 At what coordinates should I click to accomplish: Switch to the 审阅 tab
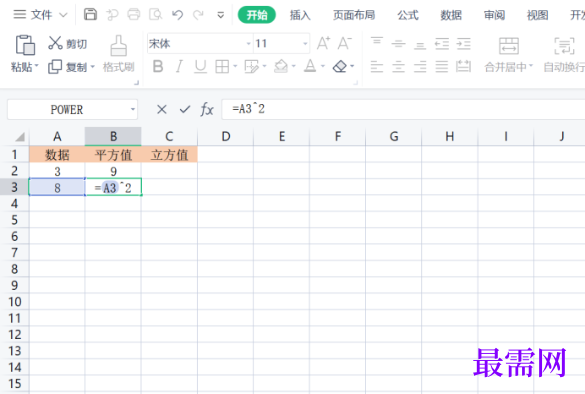pyautogui.click(x=494, y=15)
